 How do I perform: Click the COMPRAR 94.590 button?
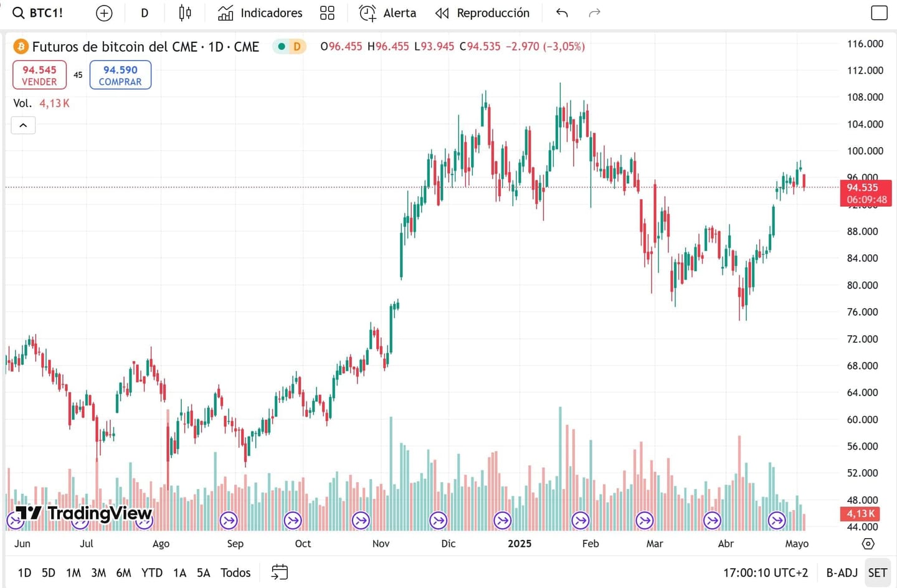(120, 74)
